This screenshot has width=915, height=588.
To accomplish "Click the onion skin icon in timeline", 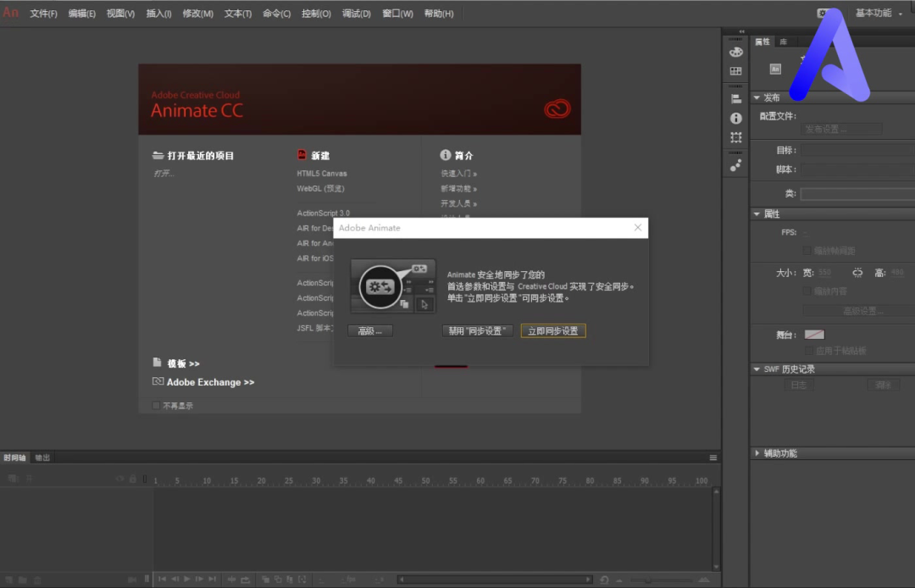I will pyautogui.click(x=265, y=580).
